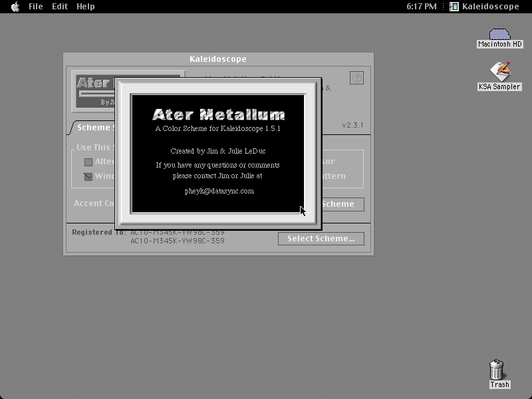Click the Select Scheme... button
Viewport: 532px width, 399px height.
pyautogui.click(x=321, y=239)
